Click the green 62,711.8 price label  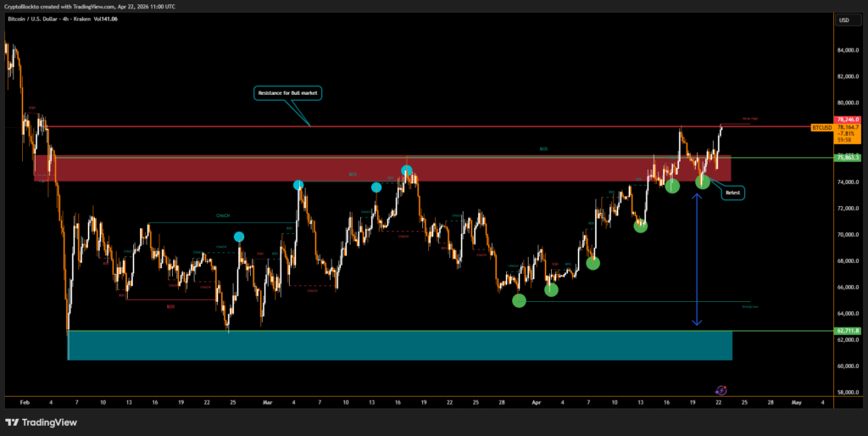[x=848, y=331]
